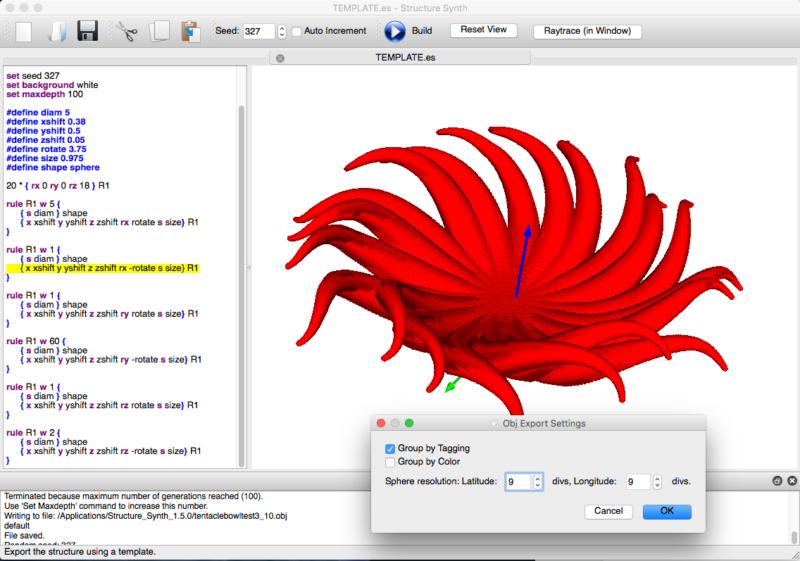The height and width of the screenshot is (561, 800).
Task: Click the 'File saved.' log entry
Action: (x=24, y=536)
